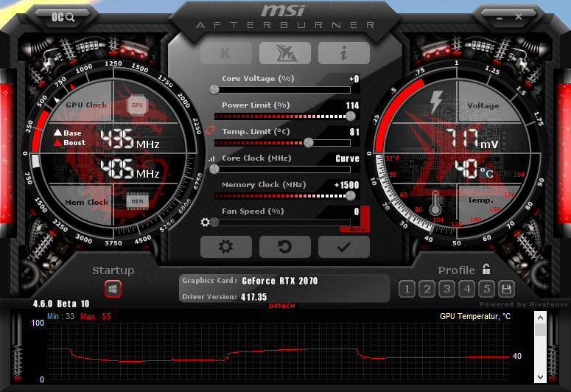Toggle the Auto fan speed button
Image resolution: width=571 pixels, height=392 pixels.
point(357,229)
